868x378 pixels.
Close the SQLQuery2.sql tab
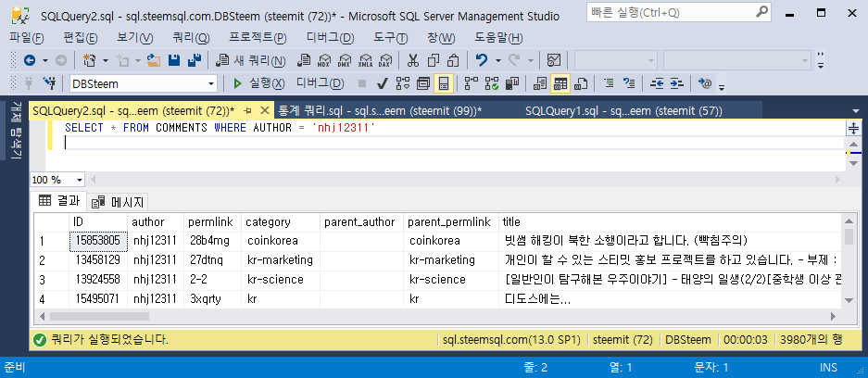tap(265, 109)
